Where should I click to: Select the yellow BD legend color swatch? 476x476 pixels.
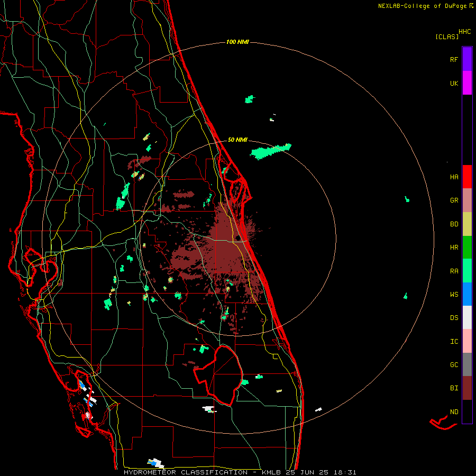pyautogui.click(x=467, y=224)
